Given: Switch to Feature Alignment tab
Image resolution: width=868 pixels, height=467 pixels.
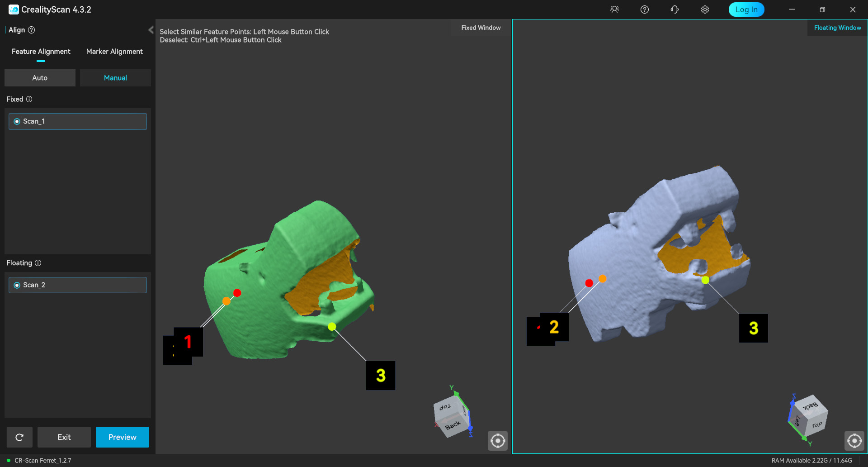Looking at the screenshot, I should coord(41,52).
